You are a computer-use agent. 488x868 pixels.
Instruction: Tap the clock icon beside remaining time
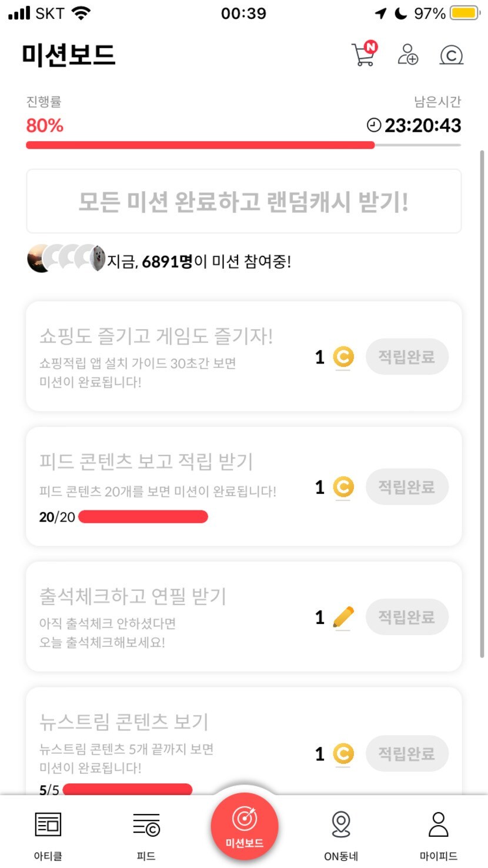click(374, 125)
